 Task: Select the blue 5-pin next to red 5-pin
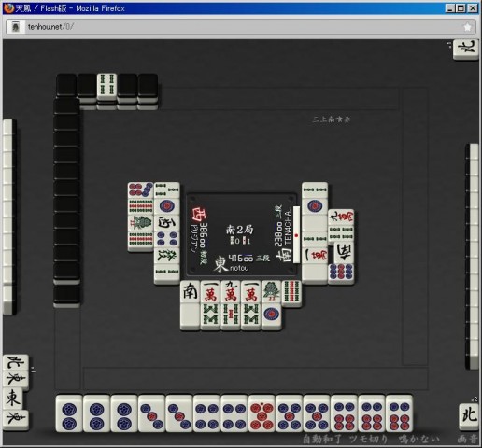pyautogui.click(x=290, y=413)
